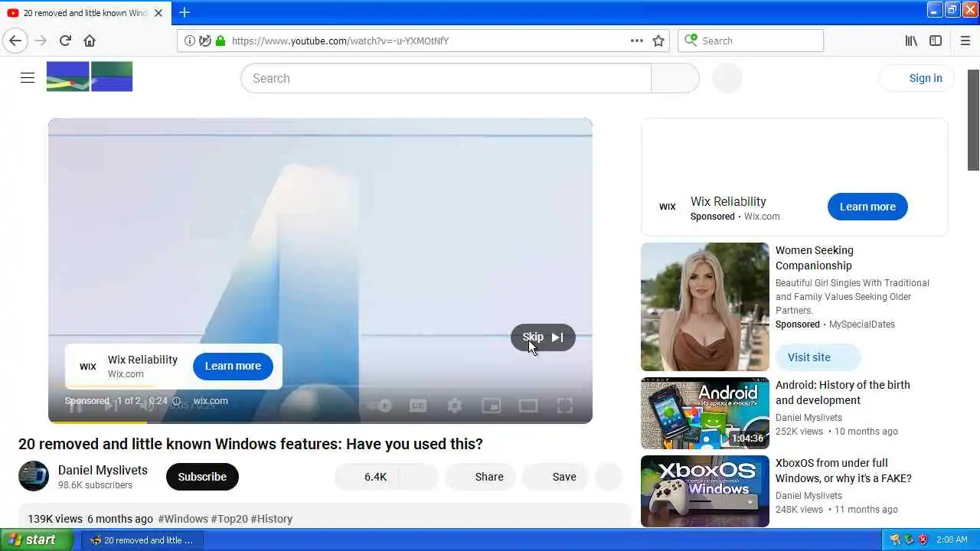Open the #Windows hashtag
The height and width of the screenshot is (551, 980).
[x=183, y=519]
